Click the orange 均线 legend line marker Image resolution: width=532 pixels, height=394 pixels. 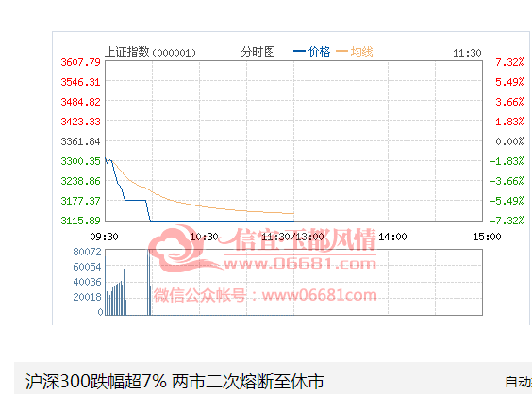341,52
